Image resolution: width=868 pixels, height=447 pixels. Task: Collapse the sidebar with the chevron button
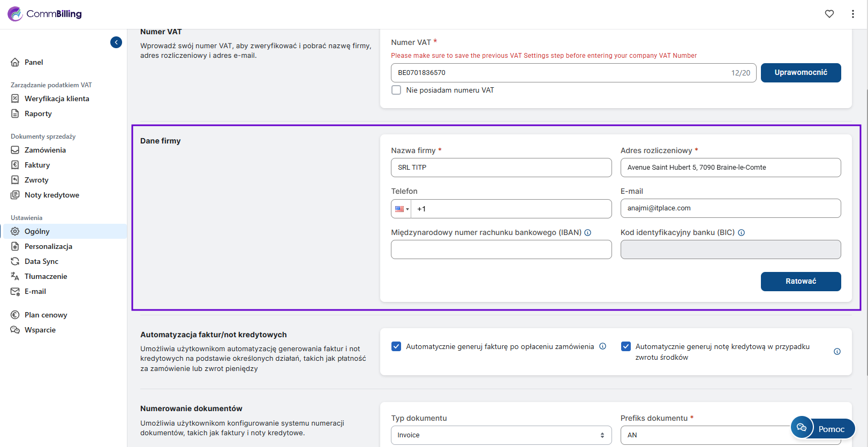click(x=116, y=42)
